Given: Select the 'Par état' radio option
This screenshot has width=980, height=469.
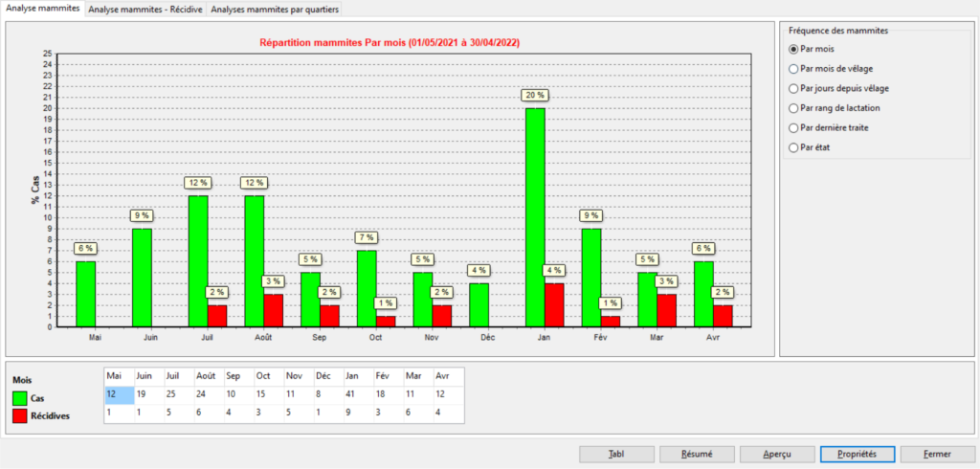Looking at the screenshot, I should 792,147.
